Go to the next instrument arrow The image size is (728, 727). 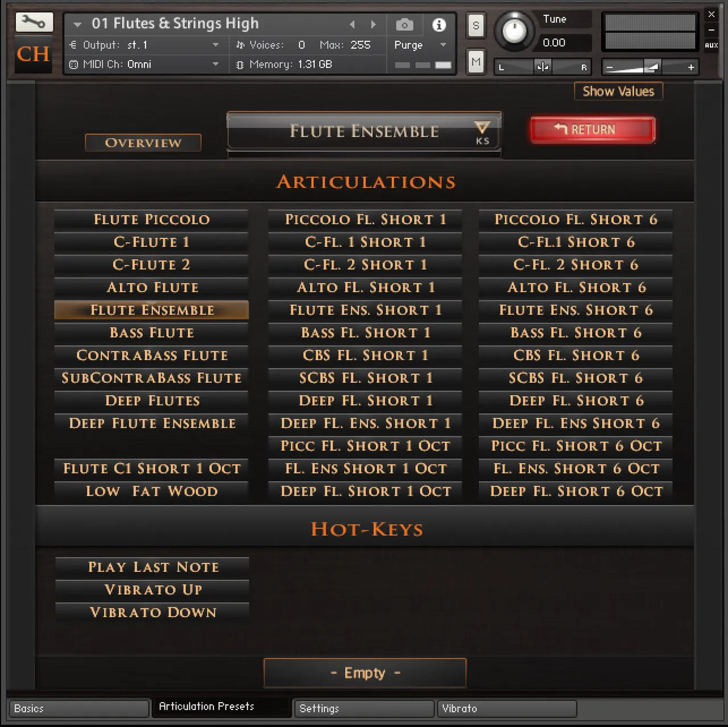click(x=373, y=25)
